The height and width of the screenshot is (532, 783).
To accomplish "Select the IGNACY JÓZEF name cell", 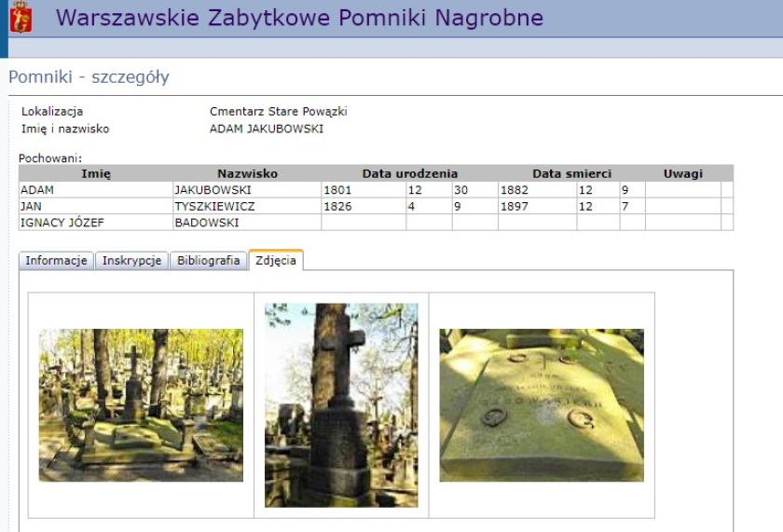I will click(96, 223).
